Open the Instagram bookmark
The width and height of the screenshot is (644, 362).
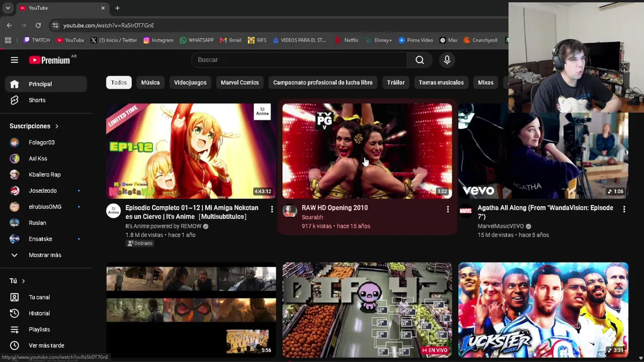(x=158, y=40)
